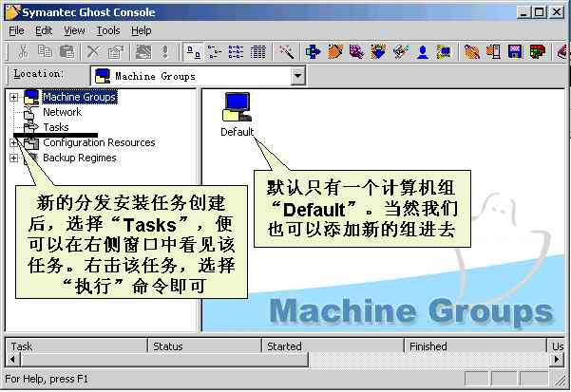This screenshot has width=571, height=392.
Task: Click the Paste clipboard toolbar icon
Action: tap(67, 52)
